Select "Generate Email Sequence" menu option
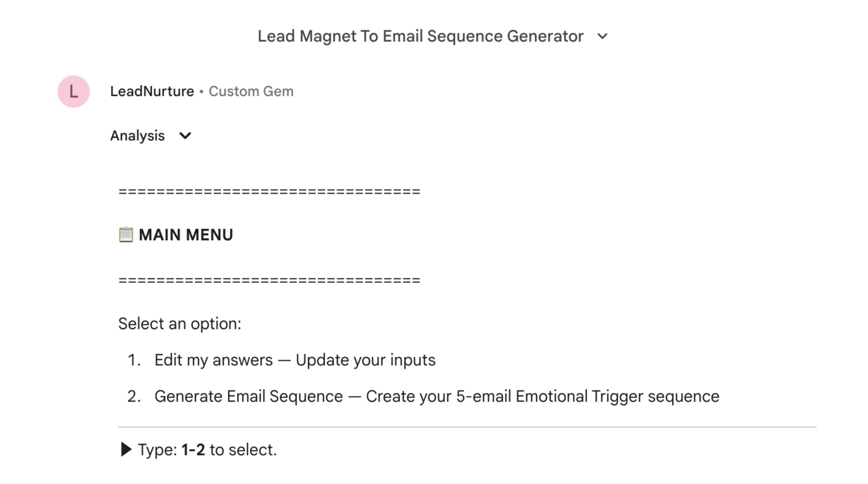Viewport: 868px width, 484px height. click(x=249, y=396)
